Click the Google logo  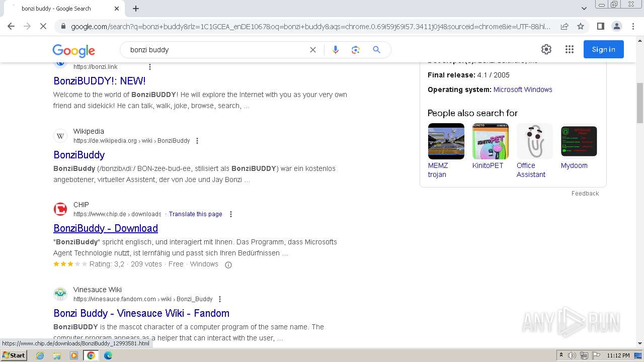click(73, 50)
